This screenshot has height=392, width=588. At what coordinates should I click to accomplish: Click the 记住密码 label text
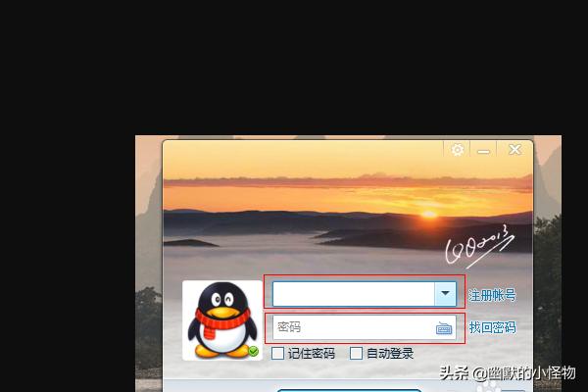click(x=310, y=354)
